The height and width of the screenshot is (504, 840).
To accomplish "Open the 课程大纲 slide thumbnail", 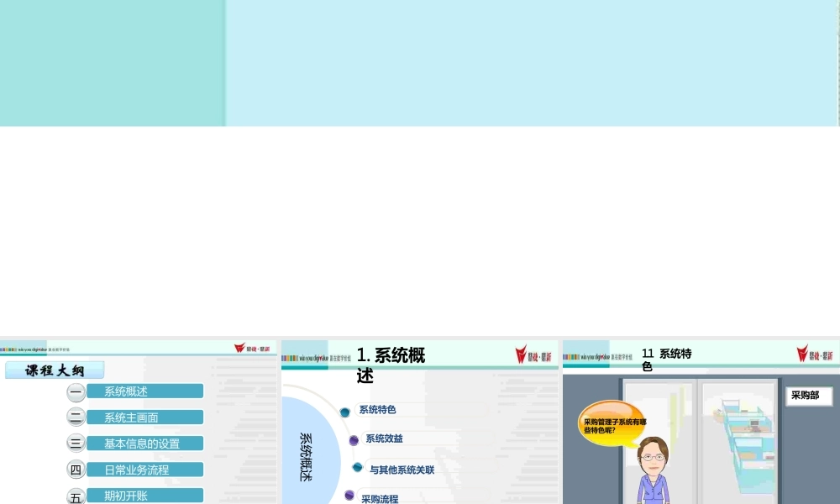I will pos(139,422).
